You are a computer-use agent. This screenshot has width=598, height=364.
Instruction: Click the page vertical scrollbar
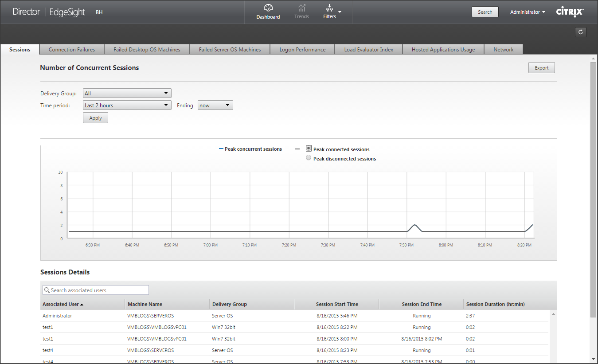tap(593, 191)
